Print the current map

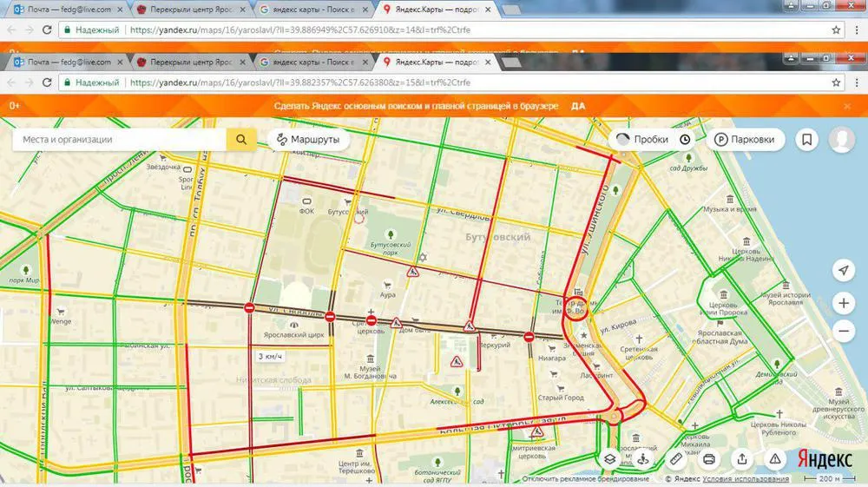point(709,458)
